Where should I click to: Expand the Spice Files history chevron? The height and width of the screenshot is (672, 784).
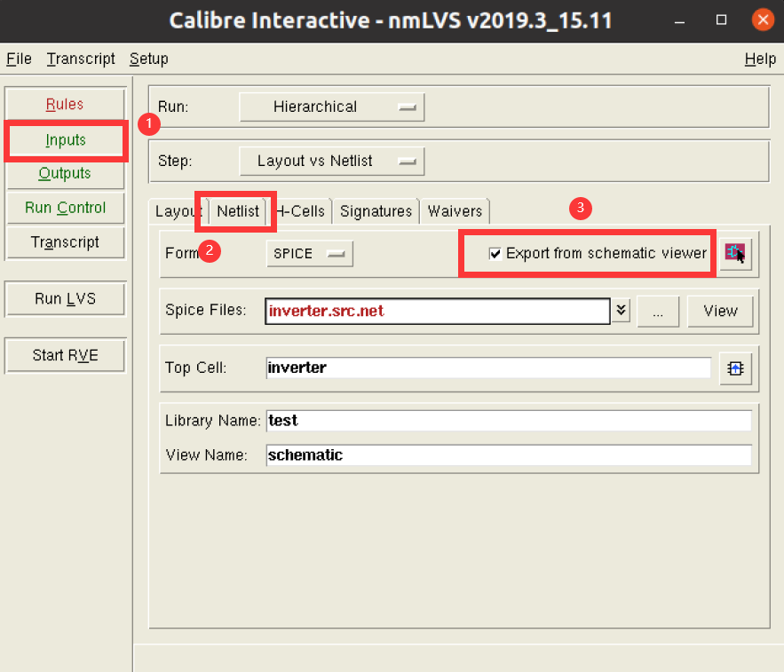622,311
